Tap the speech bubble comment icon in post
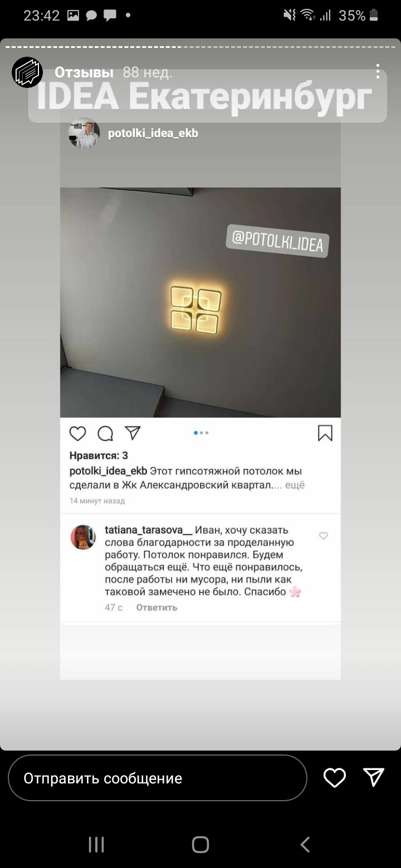This screenshot has width=401, height=868. click(x=105, y=433)
